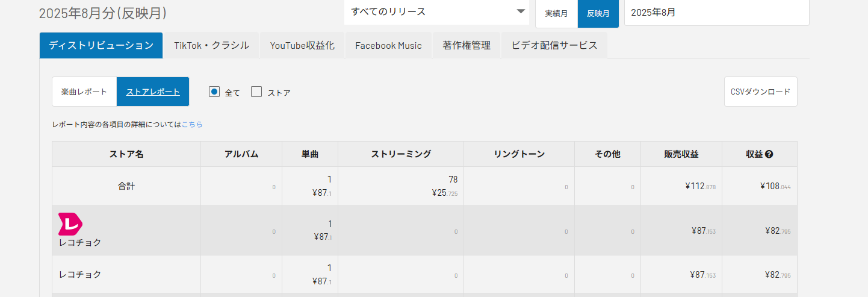The width and height of the screenshot is (868, 297).
Task: Open the ディストリビューション tab
Action: (101, 45)
